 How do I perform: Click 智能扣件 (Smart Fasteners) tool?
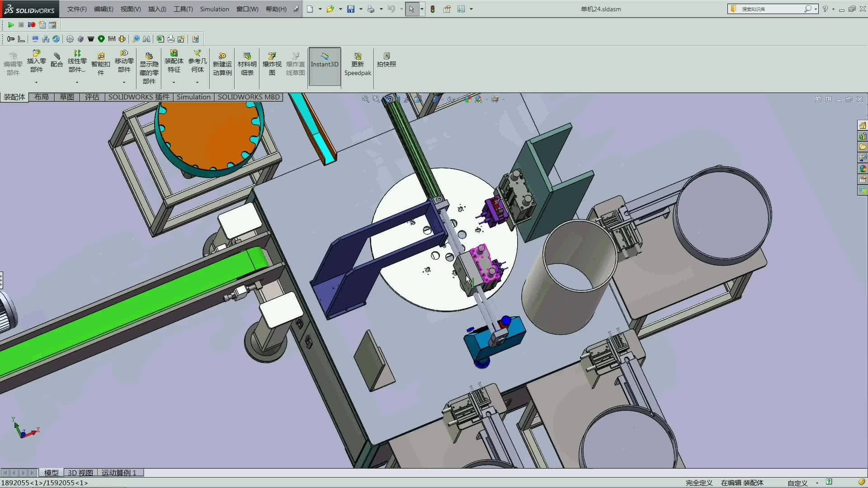(101, 63)
